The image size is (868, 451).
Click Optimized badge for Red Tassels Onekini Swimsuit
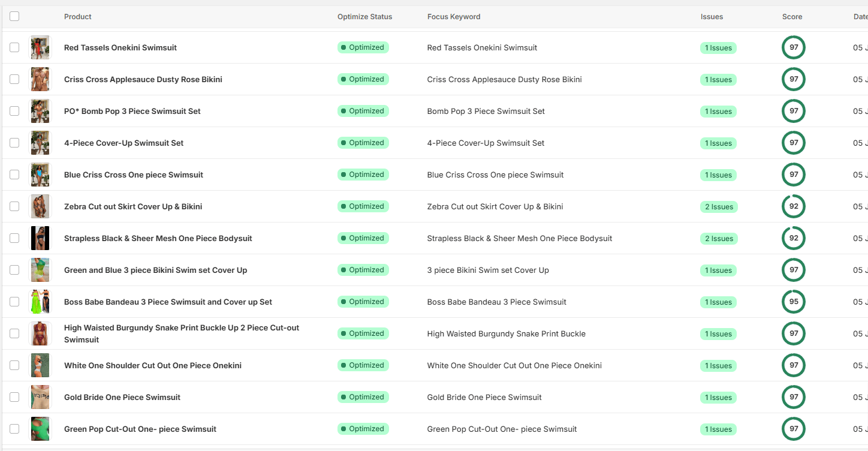click(x=363, y=47)
